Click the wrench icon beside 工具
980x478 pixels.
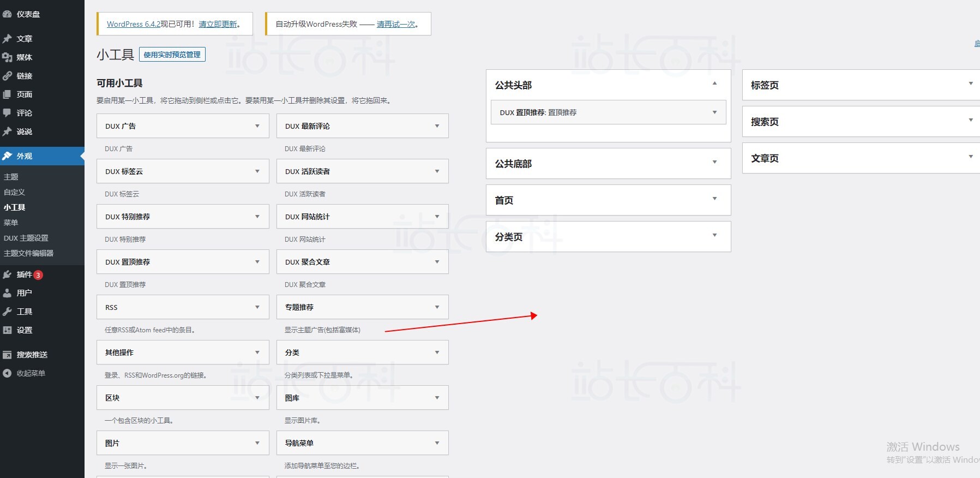click(7, 312)
